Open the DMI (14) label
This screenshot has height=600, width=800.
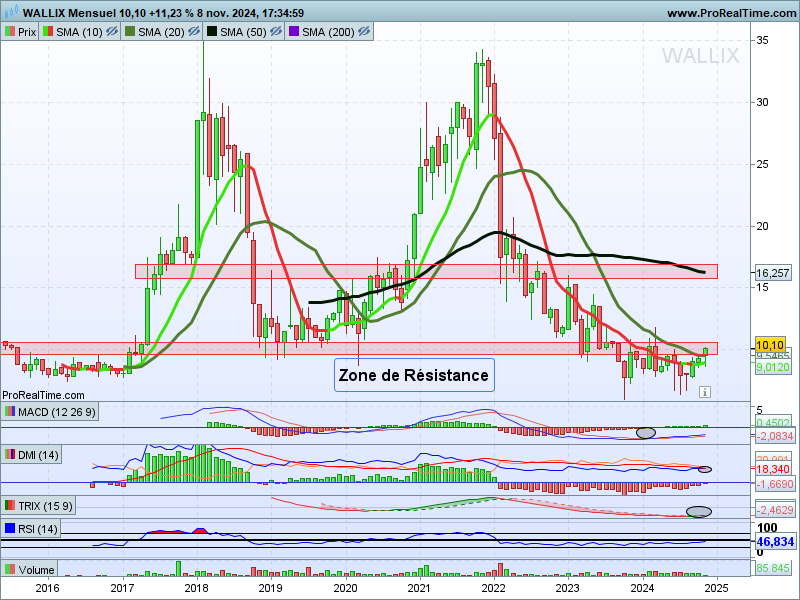click(x=38, y=455)
